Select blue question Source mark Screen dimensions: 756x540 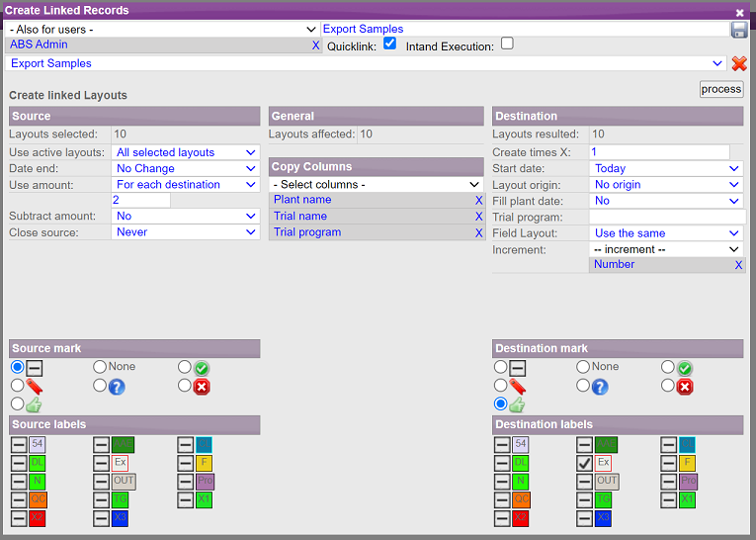(x=100, y=385)
